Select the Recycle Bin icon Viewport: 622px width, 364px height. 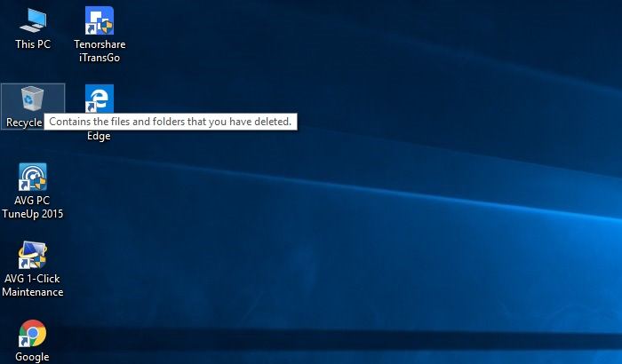pyautogui.click(x=32, y=99)
